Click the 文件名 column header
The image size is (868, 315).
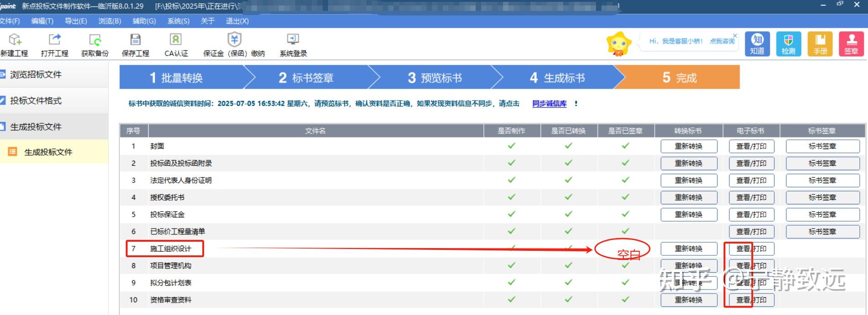coord(315,131)
